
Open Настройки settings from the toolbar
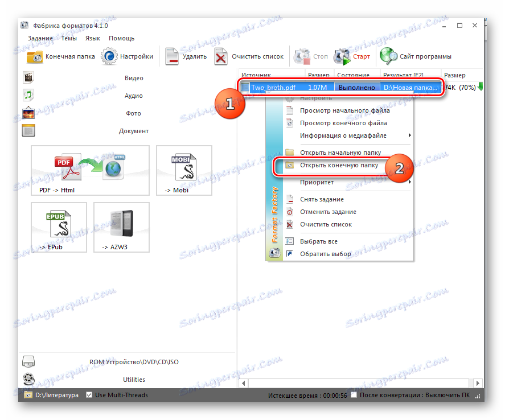click(x=127, y=57)
